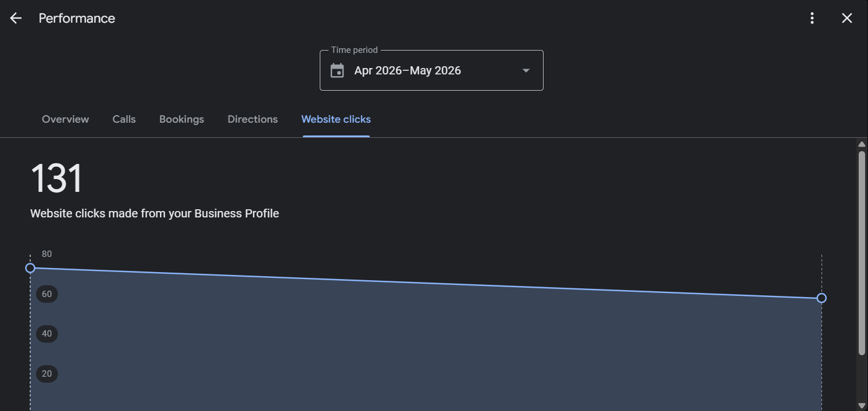Click the 20 axis label
The height and width of the screenshot is (411, 868).
point(47,374)
